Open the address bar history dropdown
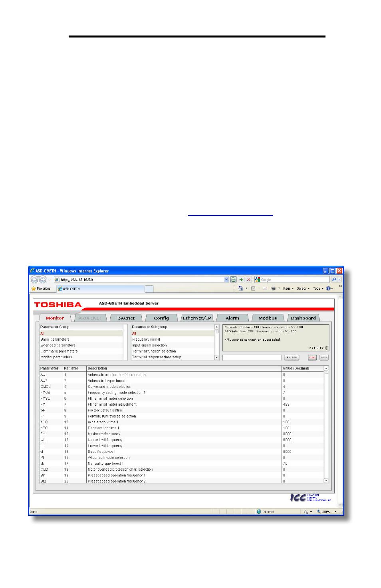The height and width of the screenshot is (588, 381). point(226,280)
